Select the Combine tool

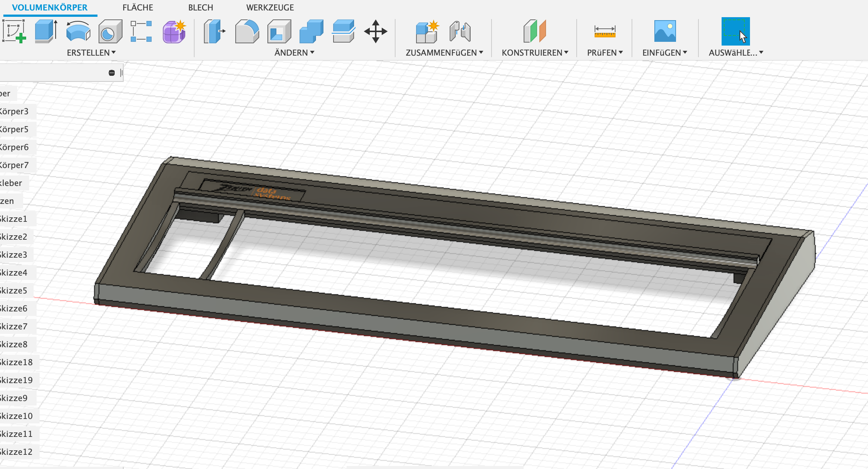(x=311, y=31)
